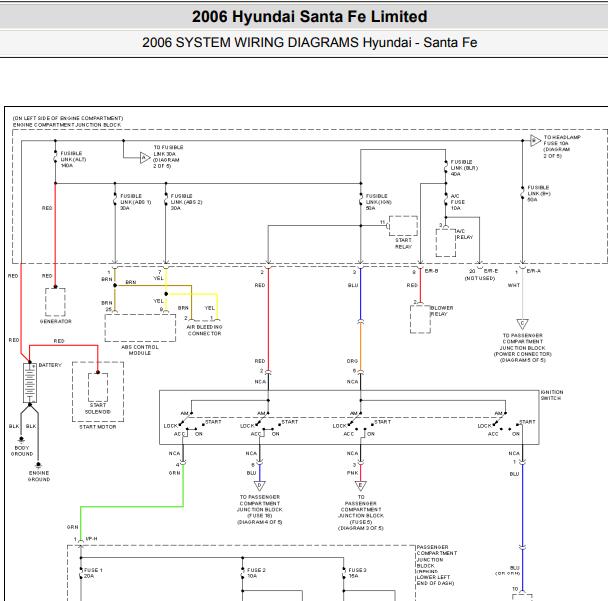Image resolution: width=608 pixels, height=601 pixels.
Task: Select the "(POWER CONNECTOR) (DIAGRAM 5 OF 5)" note
Action: coord(522,357)
